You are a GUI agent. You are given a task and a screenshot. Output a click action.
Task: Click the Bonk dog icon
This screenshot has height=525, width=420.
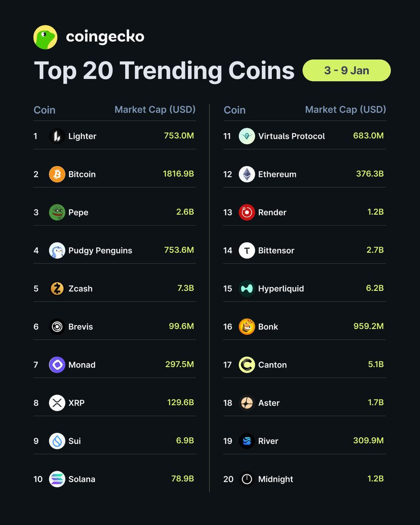[247, 326]
